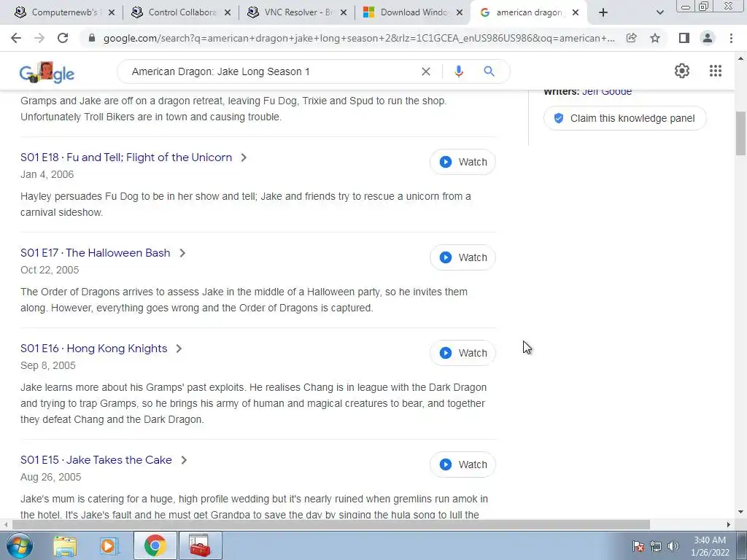Expand chevron next to Flight of the Unicorn

point(244,157)
